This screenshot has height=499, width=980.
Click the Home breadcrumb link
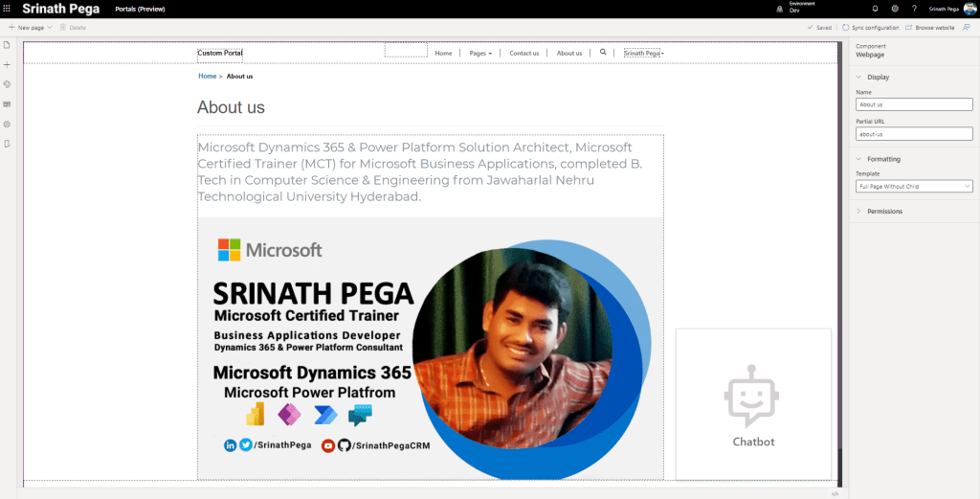(x=207, y=76)
